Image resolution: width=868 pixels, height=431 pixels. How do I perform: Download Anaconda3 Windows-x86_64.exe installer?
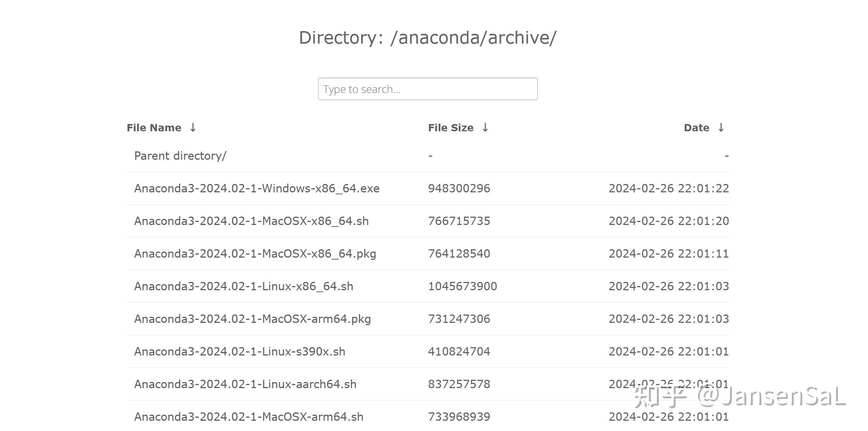point(257,189)
